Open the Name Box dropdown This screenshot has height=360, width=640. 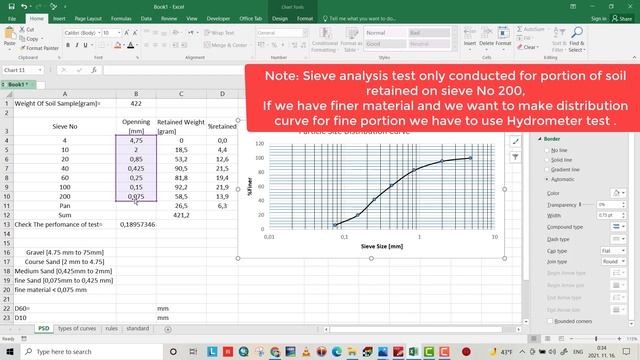[40, 70]
